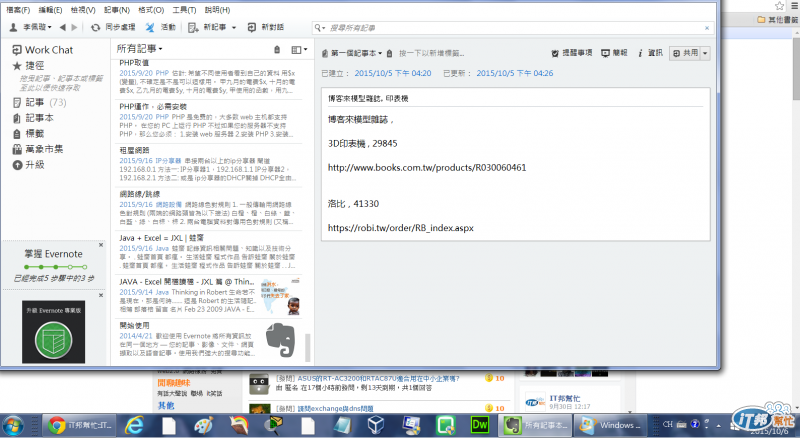The image size is (800, 438).
Task: Click the note title 博客來模型雜誌, 印表機
Action: pos(368,99)
